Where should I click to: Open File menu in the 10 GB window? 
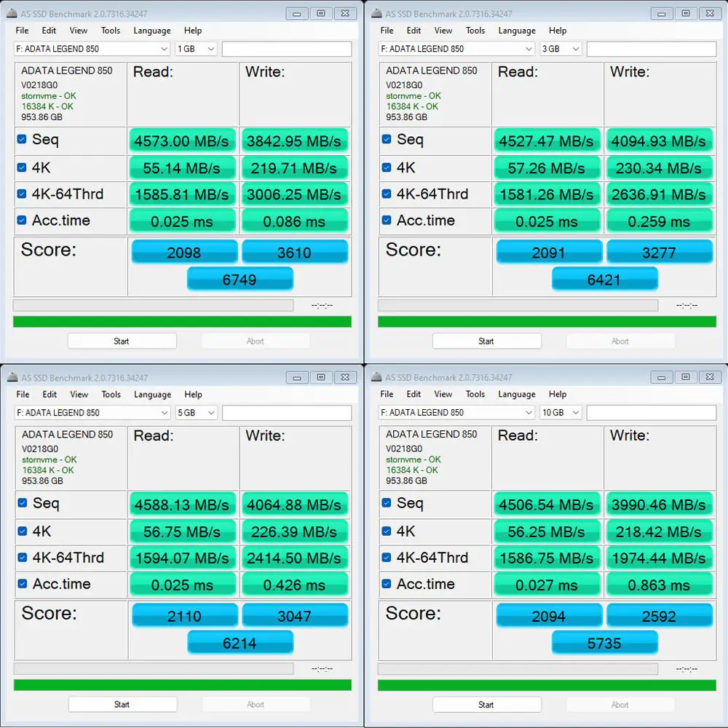[x=387, y=394]
